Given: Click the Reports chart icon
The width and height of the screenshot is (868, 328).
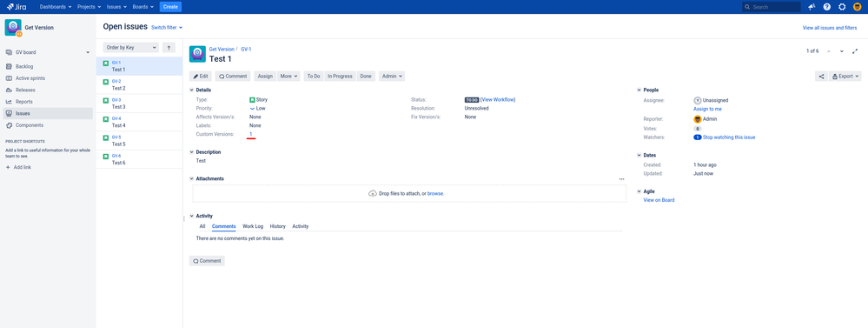Looking at the screenshot, I should (x=9, y=102).
